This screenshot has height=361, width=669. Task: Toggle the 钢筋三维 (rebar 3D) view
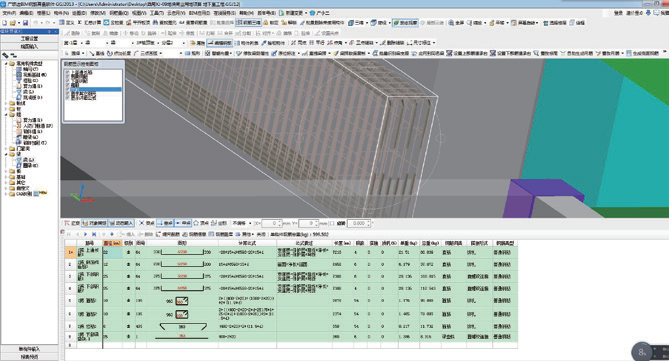248,23
